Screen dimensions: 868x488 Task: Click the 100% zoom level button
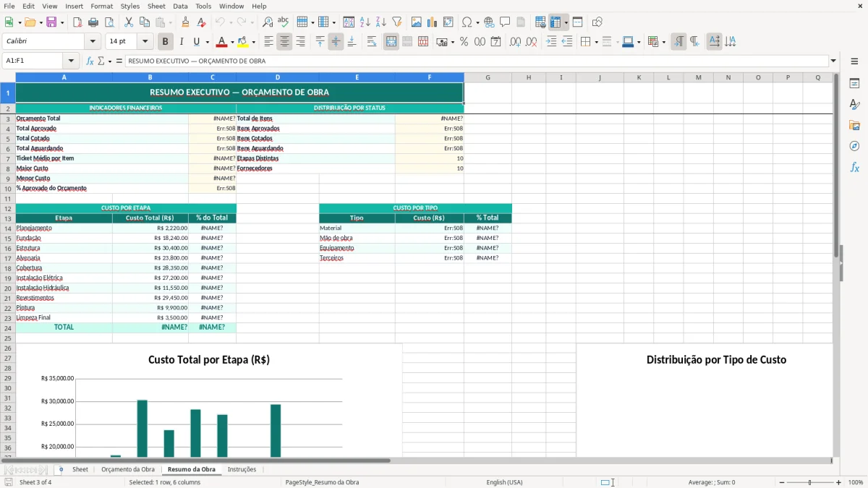(856, 482)
